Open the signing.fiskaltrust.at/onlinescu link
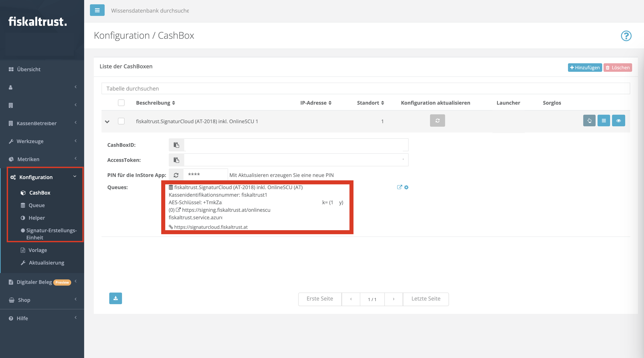Viewport: 644px width, 358px height. (226, 210)
